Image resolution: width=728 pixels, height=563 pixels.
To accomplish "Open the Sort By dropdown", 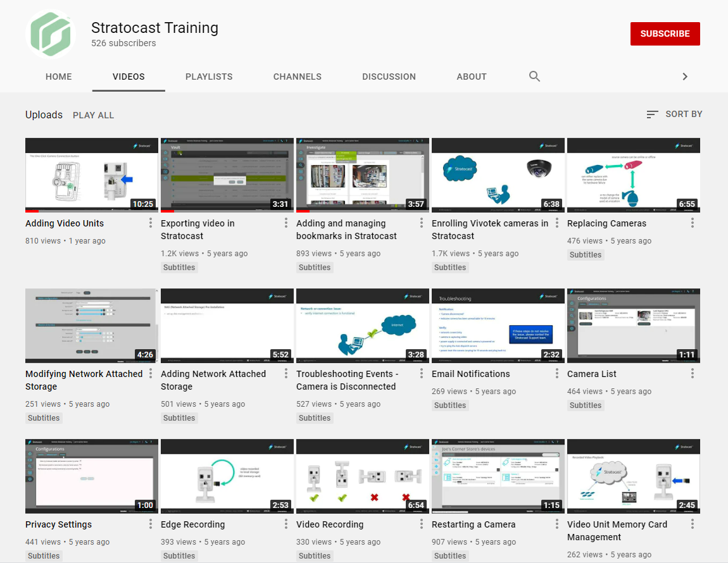I will (674, 114).
